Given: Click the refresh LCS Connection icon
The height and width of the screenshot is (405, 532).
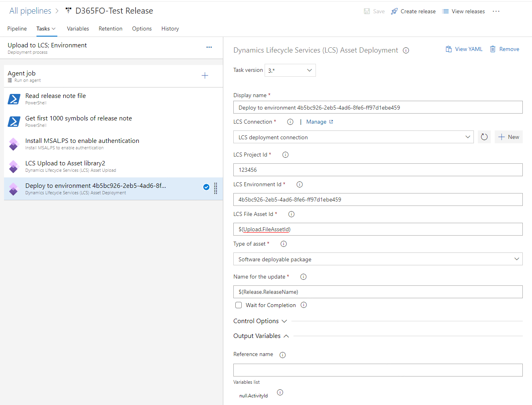Looking at the screenshot, I should (484, 137).
